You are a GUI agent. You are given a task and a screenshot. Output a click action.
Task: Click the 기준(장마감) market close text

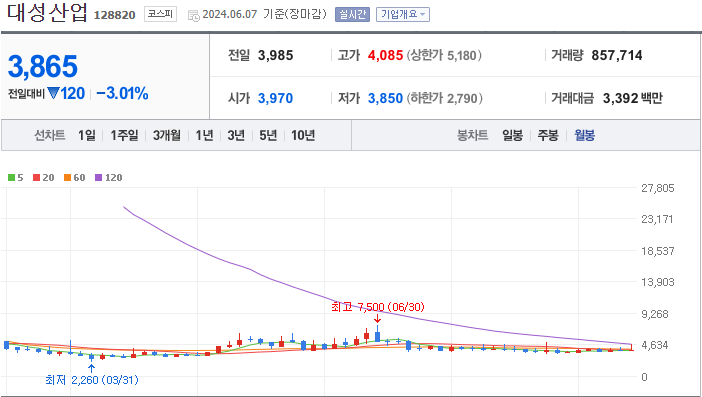coord(295,14)
